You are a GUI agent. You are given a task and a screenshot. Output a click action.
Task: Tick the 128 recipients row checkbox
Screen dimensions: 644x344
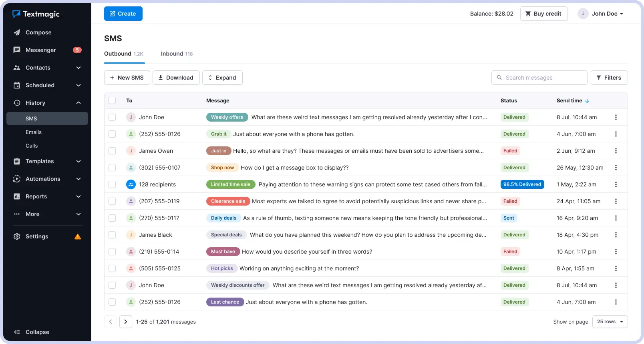tap(112, 184)
